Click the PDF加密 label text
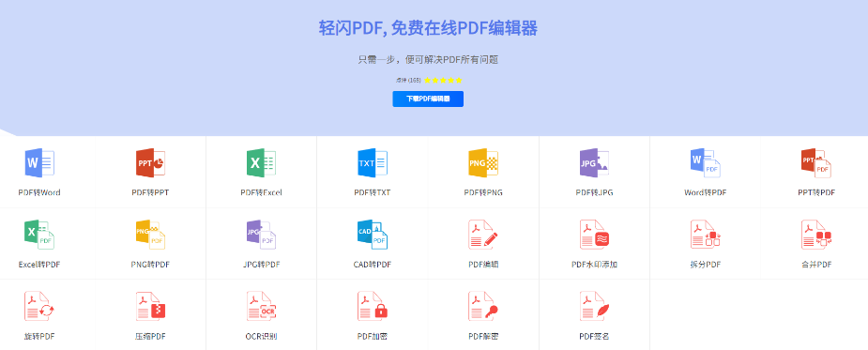The width and height of the screenshot is (868, 350). (x=373, y=336)
